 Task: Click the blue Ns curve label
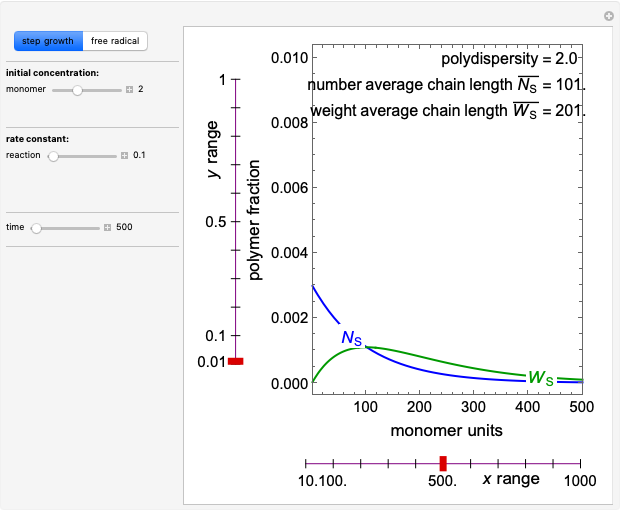(x=352, y=339)
